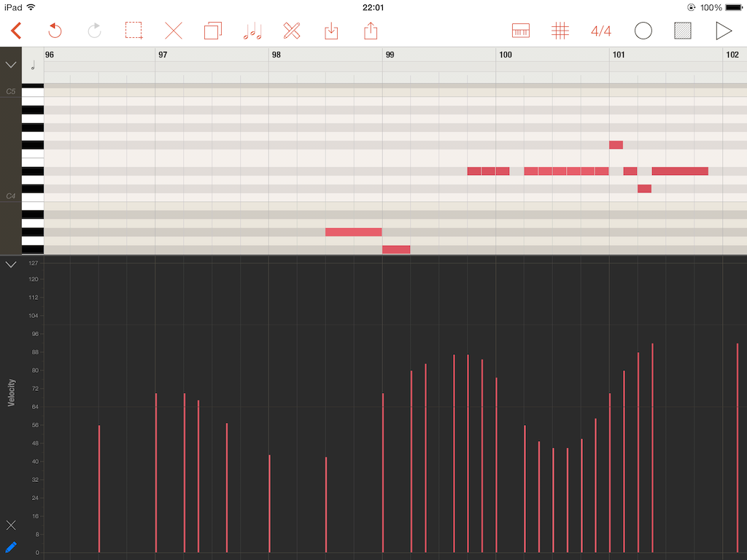Show the piano keyboard icon

point(521,31)
